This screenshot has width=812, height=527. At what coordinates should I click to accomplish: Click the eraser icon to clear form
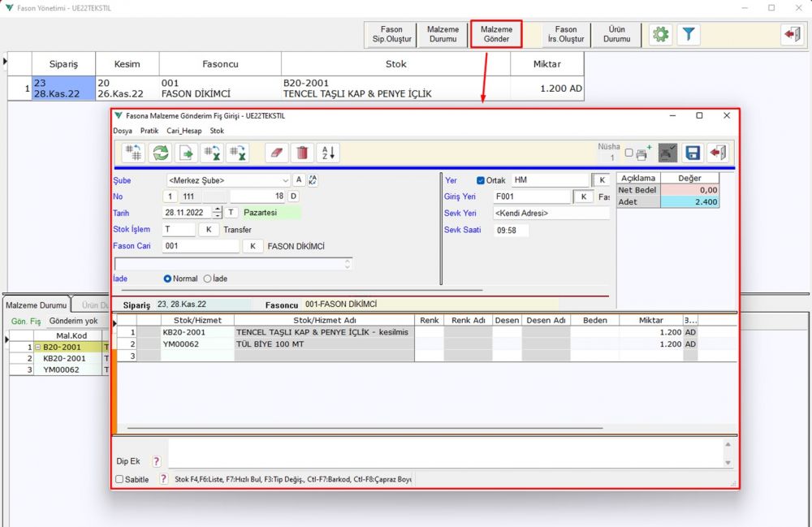click(x=277, y=153)
